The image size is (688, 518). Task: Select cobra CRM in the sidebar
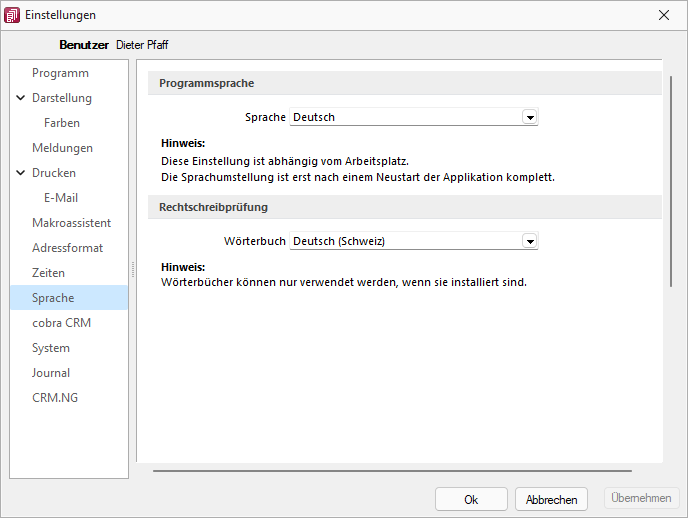[x=61, y=323]
